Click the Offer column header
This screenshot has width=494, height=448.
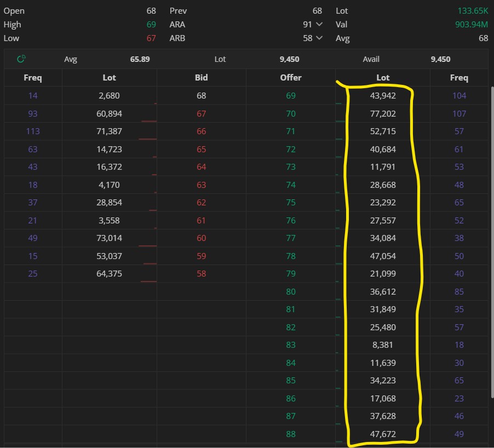point(290,78)
